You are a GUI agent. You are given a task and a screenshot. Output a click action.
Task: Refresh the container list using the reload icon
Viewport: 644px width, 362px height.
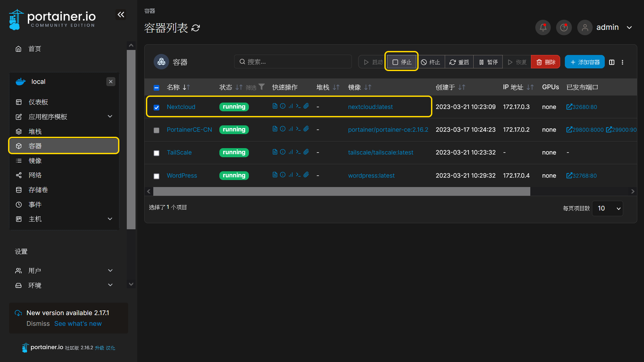(x=196, y=28)
